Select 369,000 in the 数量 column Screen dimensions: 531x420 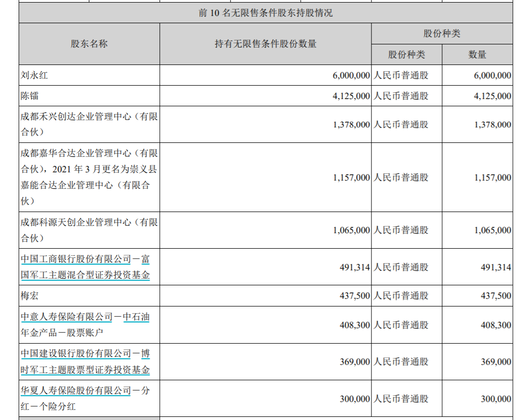point(496,362)
